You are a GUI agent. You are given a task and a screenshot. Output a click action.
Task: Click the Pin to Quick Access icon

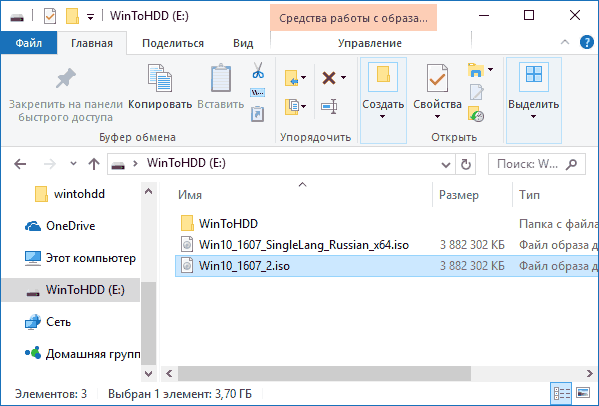(x=66, y=78)
